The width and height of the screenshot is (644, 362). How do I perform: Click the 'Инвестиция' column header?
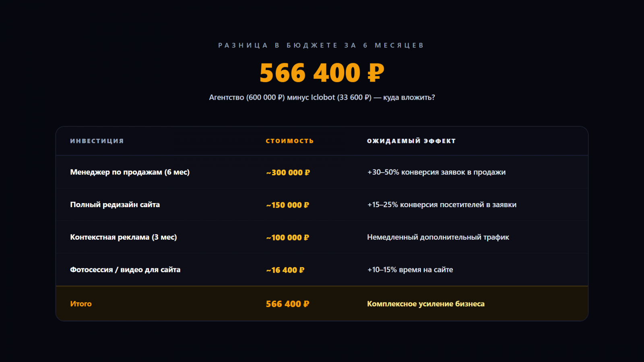click(x=97, y=141)
